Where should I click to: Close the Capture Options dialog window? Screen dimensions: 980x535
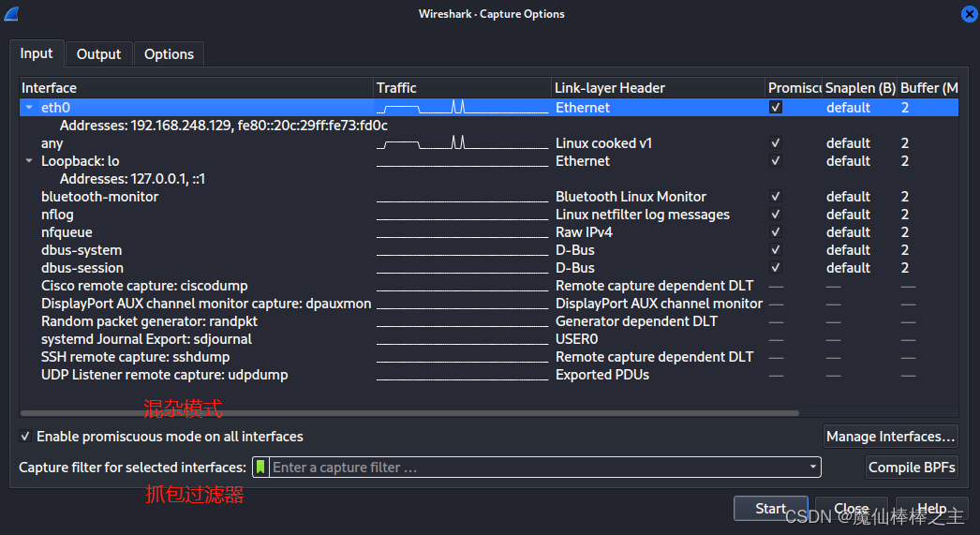[969, 14]
